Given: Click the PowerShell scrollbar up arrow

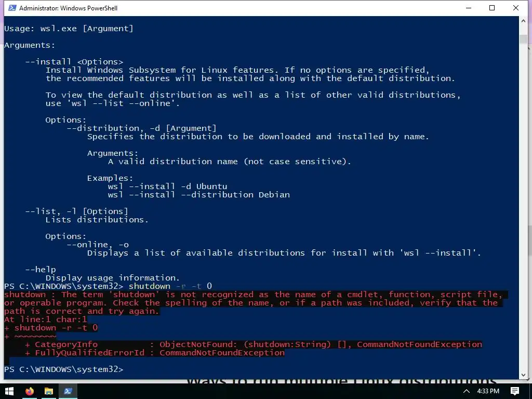Looking at the screenshot, I should (523, 21).
